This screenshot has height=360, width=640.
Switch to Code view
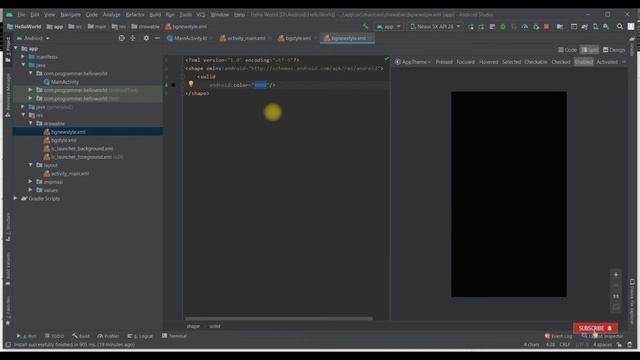tap(567, 50)
